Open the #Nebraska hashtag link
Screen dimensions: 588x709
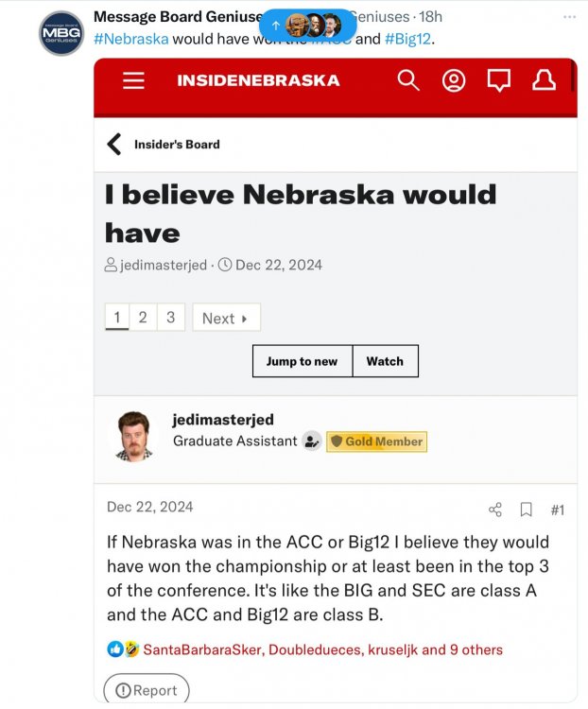130,39
